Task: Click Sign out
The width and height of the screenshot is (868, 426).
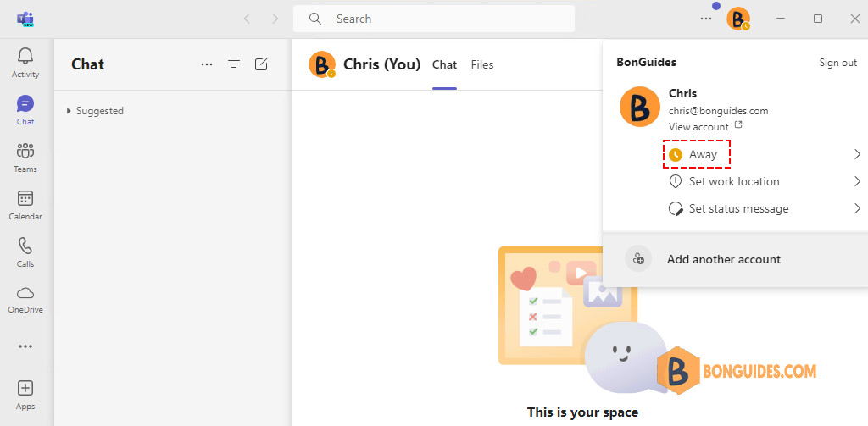Action: [838, 63]
